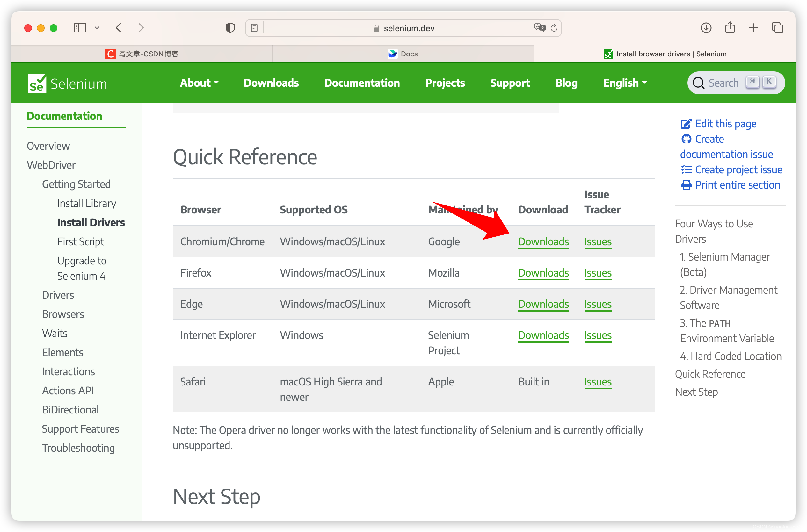807x532 pixels.
Task: Reload the current page
Action: pyautogui.click(x=554, y=27)
